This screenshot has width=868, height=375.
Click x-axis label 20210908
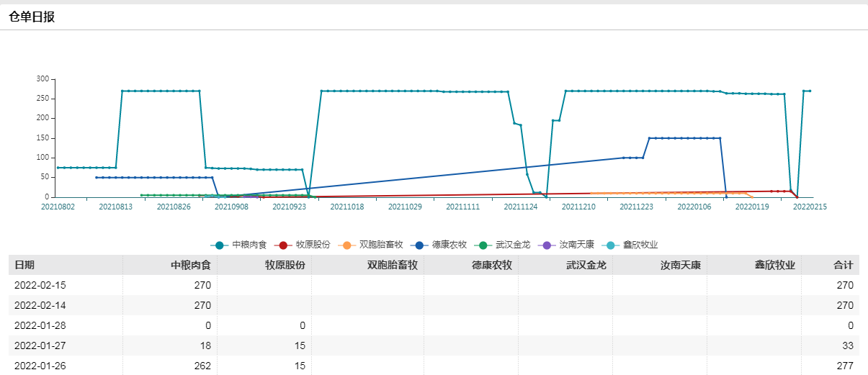231,207
